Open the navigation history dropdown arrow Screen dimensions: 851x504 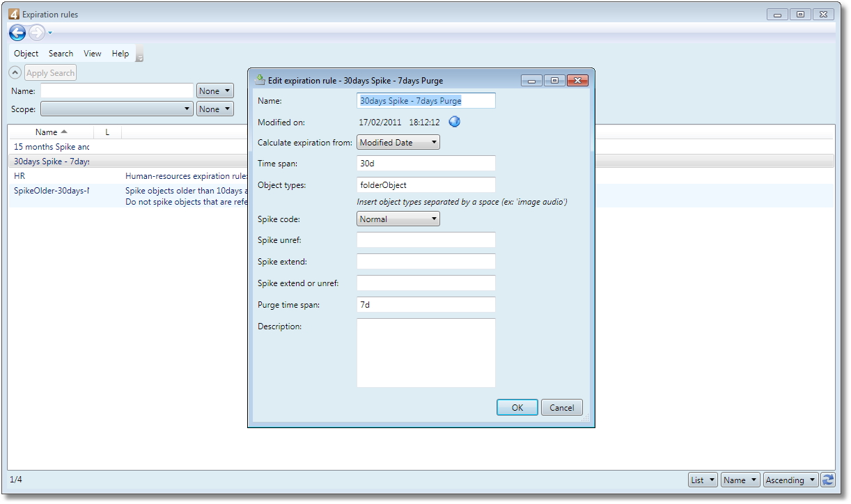click(50, 33)
